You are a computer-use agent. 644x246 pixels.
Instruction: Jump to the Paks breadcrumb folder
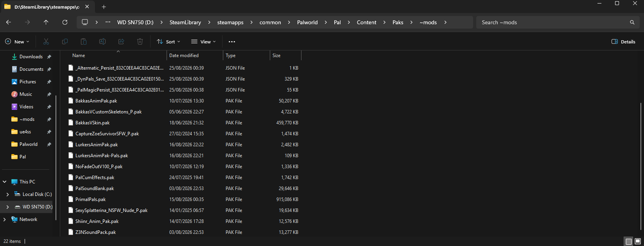[x=398, y=22]
